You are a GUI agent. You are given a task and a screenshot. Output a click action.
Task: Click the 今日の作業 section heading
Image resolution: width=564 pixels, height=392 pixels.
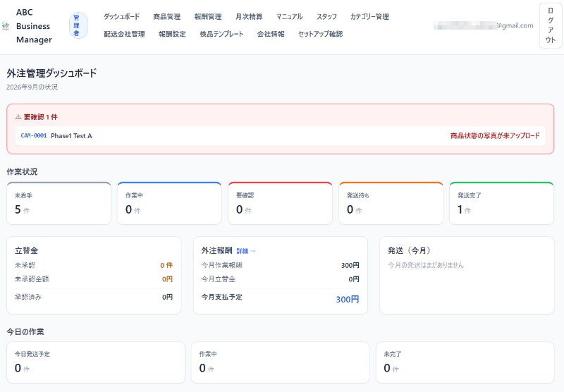coord(25,331)
